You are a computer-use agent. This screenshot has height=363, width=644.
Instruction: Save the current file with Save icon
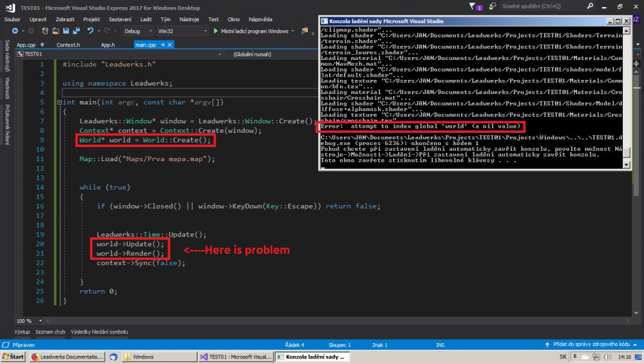coord(66,30)
